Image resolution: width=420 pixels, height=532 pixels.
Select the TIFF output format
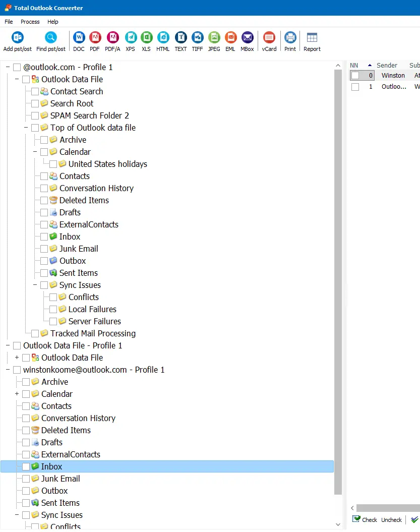[197, 37]
